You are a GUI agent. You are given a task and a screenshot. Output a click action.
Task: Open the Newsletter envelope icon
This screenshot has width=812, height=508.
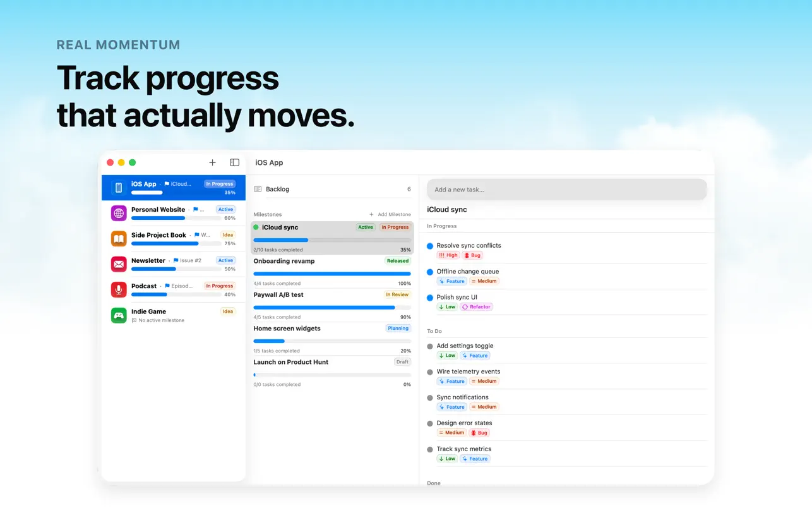coord(119,264)
